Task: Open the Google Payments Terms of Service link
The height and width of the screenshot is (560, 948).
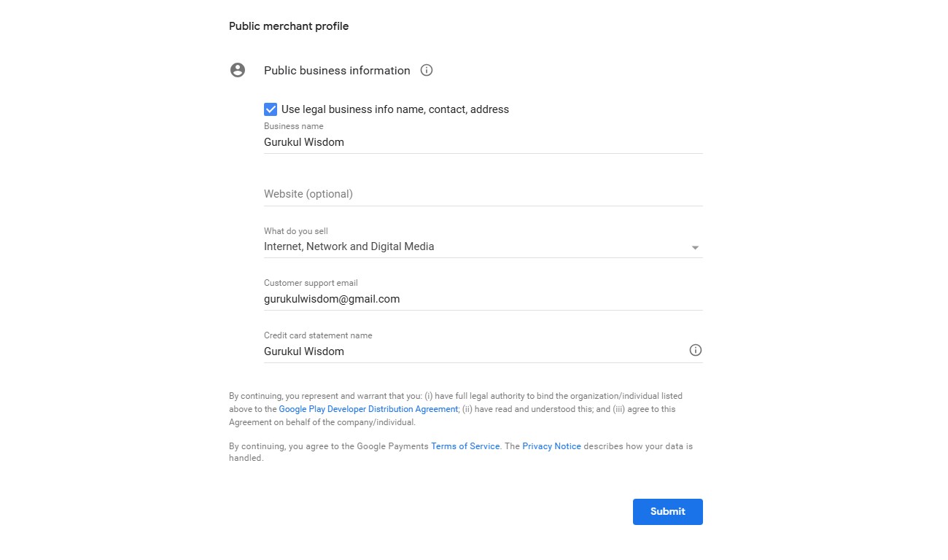Action: (x=465, y=446)
